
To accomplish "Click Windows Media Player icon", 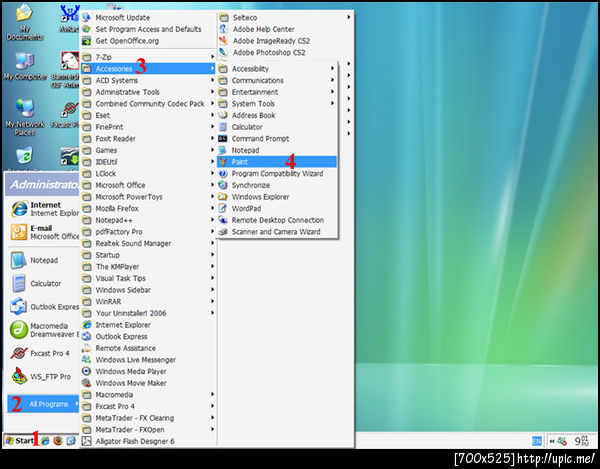I will pyautogui.click(x=87, y=371).
